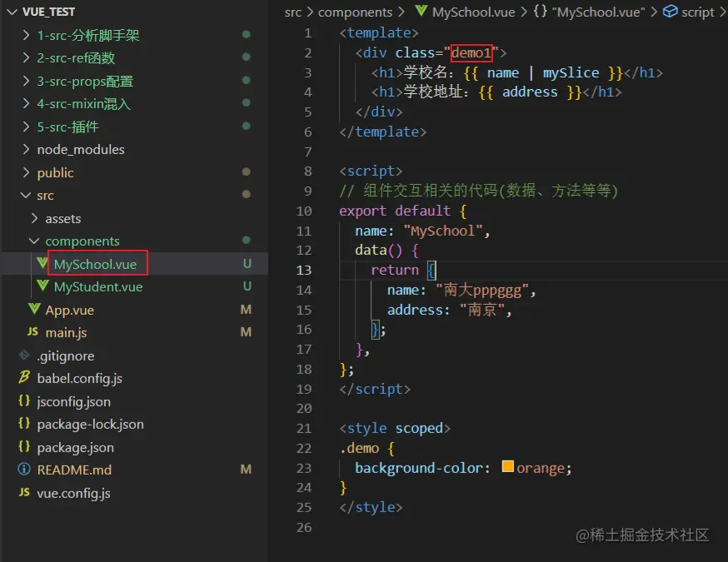728x562 pixels.
Task: Collapse the src folder chevron
Action: [26, 196]
